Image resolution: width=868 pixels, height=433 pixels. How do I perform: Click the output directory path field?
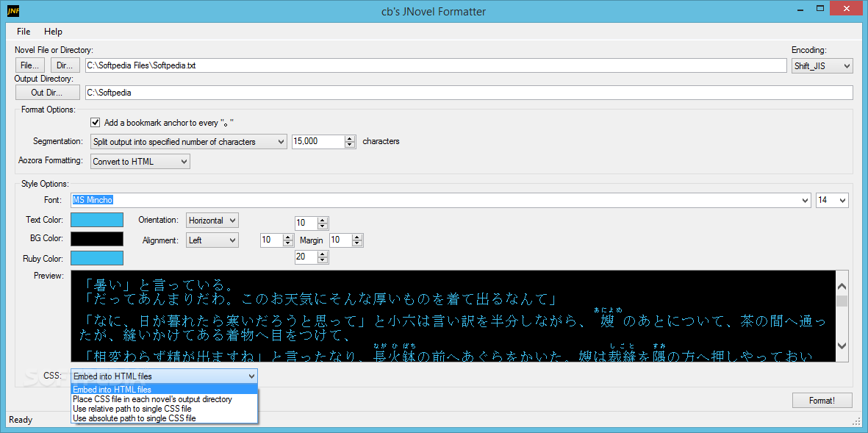click(469, 93)
